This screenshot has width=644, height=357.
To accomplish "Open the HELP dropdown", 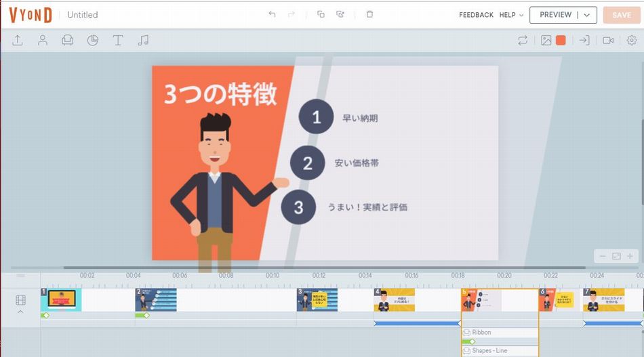I will [x=511, y=15].
